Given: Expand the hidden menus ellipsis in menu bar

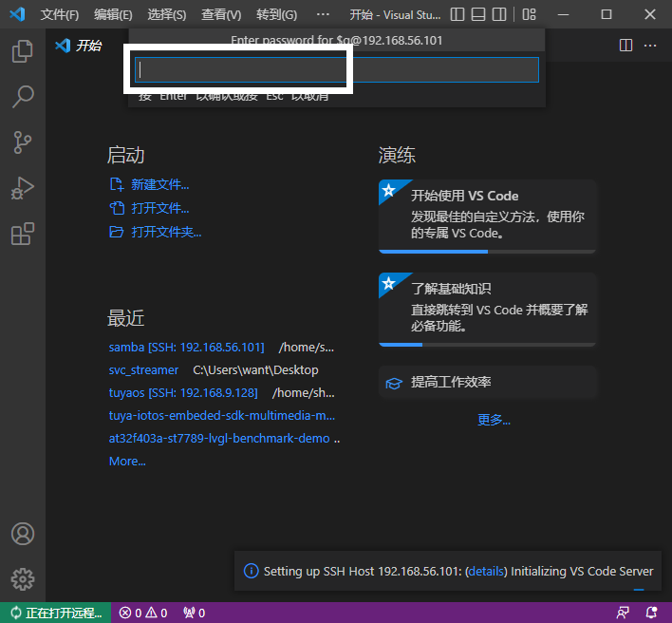Looking at the screenshot, I should coord(323,14).
